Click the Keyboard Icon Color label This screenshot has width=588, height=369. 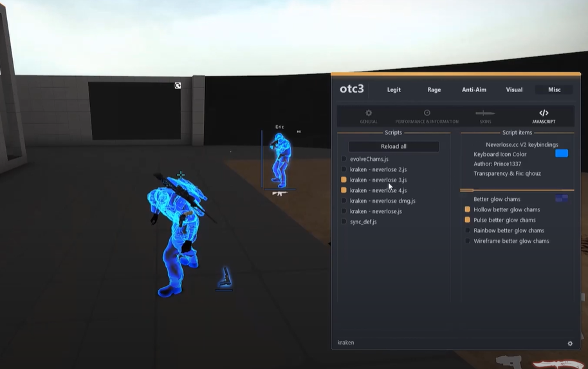pyautogui.click(x=500, y=155)
